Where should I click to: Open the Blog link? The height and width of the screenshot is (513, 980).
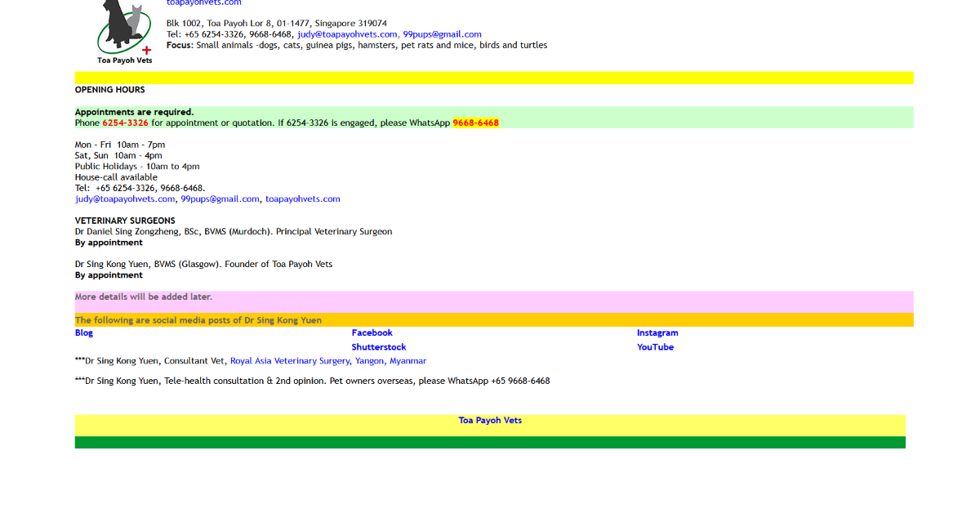tap(84, 332)
